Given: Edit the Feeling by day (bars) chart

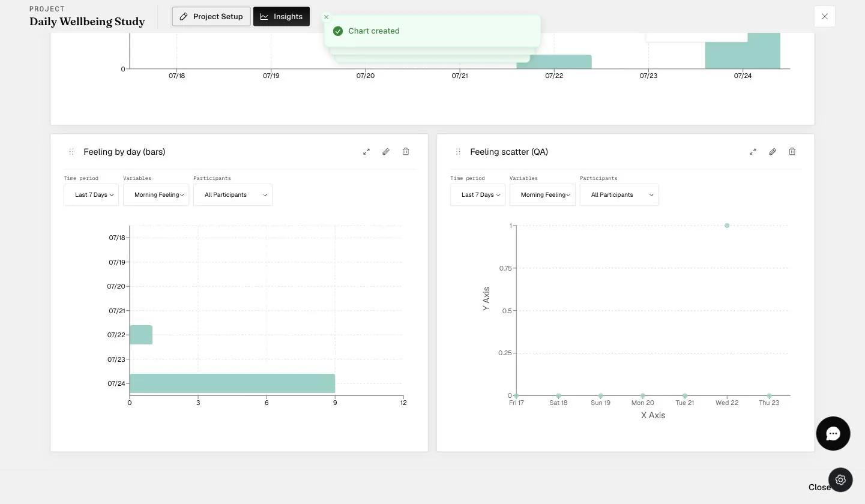Looking at the screenshot, I should [x=386, y=152].
